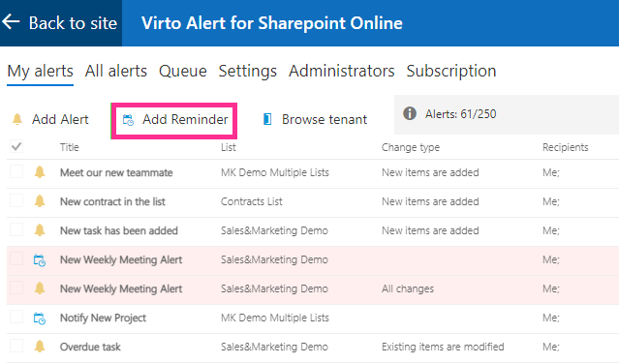Sort by the List column header
Image resolution: width=619 pixels, height=364 pixels.
[x=229, y=147]
